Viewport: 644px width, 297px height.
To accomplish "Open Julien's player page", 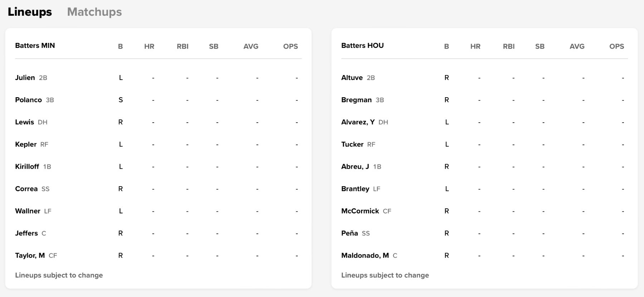I will (25, 78).
